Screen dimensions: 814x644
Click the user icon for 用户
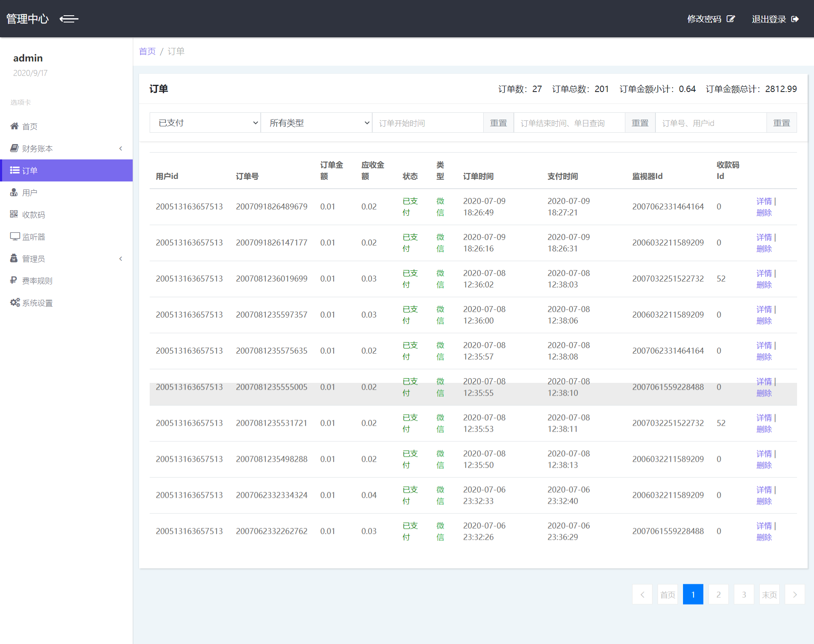pyautogui.click(x=14, y=192)
